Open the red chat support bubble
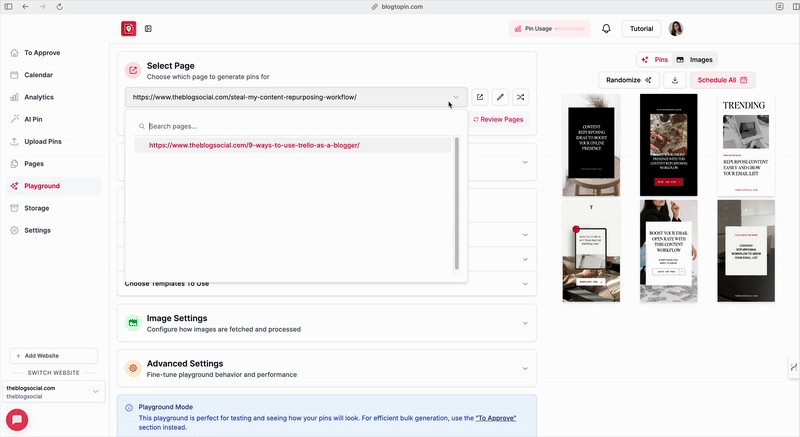 pos(17,420)
